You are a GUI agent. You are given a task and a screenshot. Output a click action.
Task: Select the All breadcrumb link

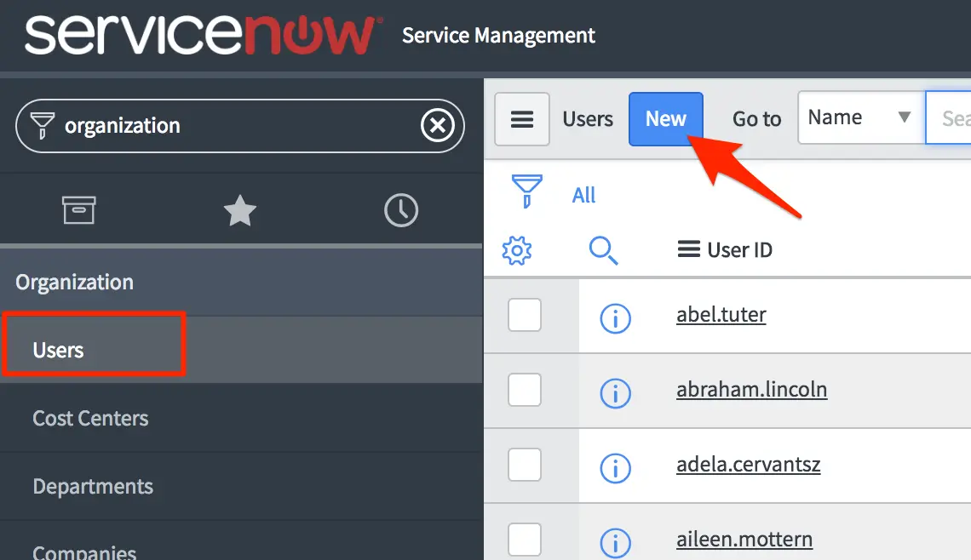[x=583, y=196]
